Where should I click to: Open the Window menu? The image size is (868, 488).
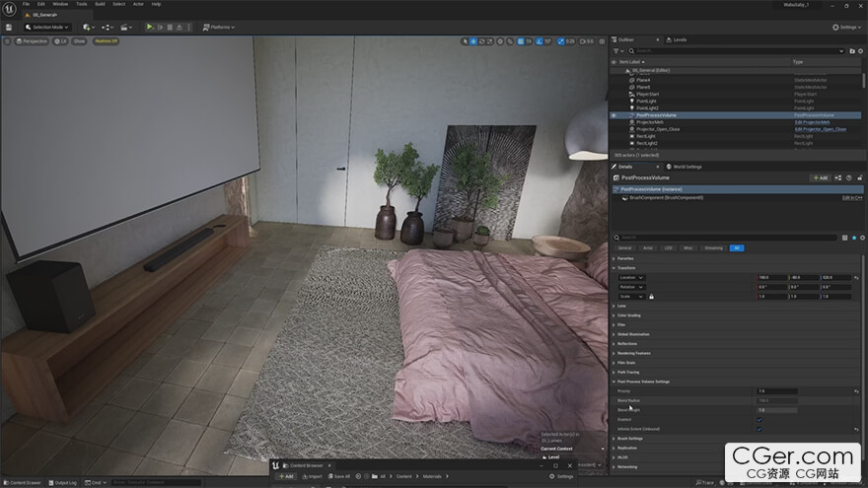point(60,4)
